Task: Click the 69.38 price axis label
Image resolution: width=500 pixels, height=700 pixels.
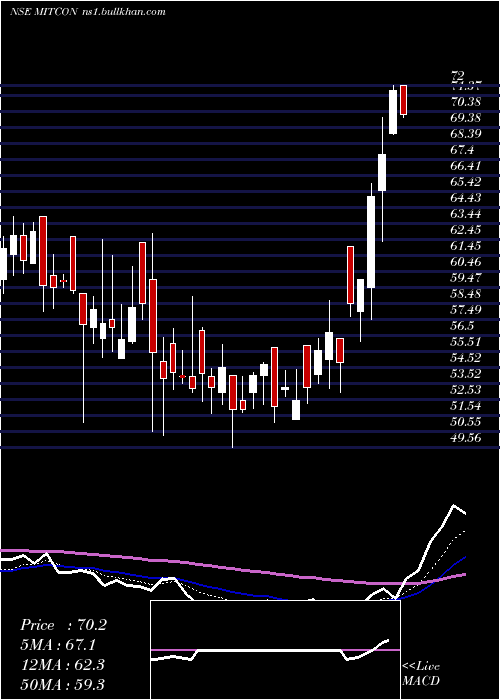Action: (466, 118)
